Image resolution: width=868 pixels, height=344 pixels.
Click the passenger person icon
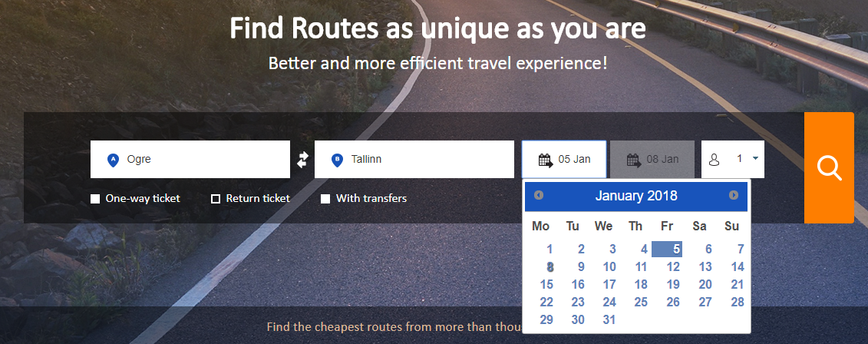point(714,160)
